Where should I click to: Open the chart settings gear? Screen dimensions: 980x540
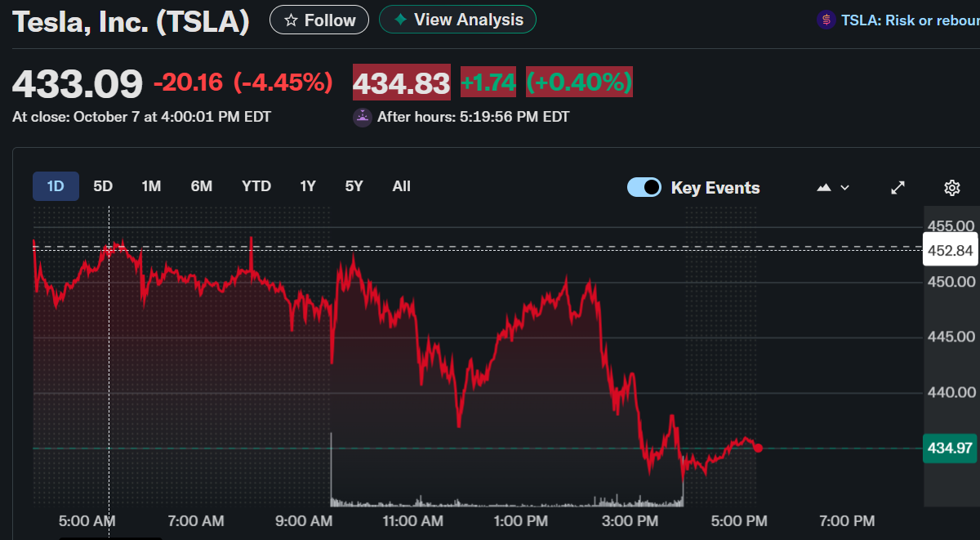951,188
